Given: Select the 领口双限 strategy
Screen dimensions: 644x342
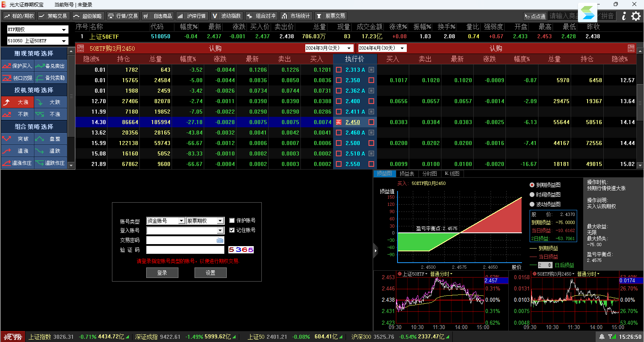Looking at the screenshot, I should 17,78.
